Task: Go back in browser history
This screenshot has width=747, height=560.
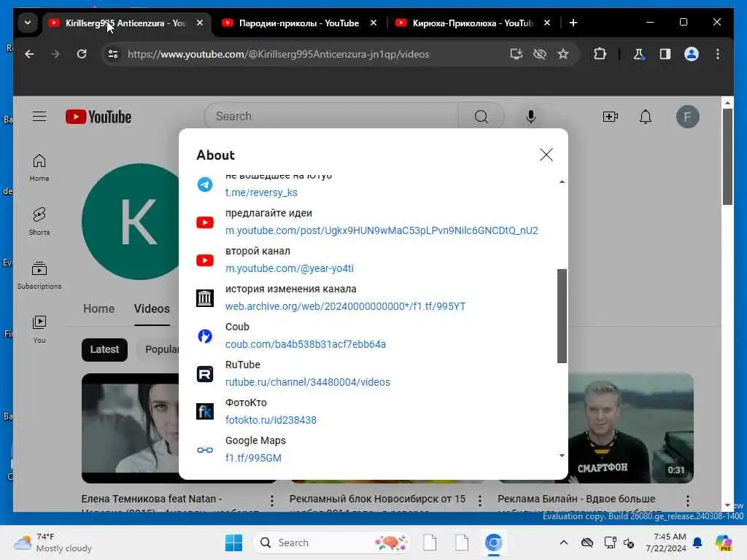Action: [x=29, y=54]
